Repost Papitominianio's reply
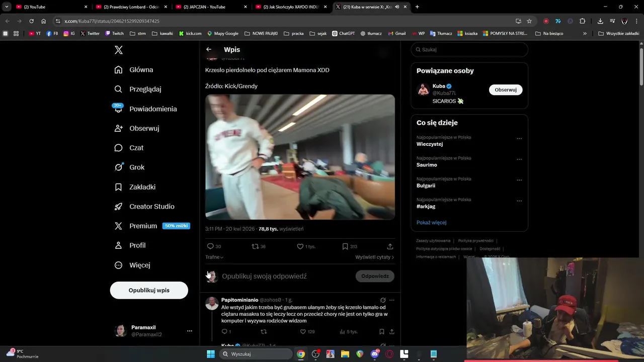 [264, 332]
